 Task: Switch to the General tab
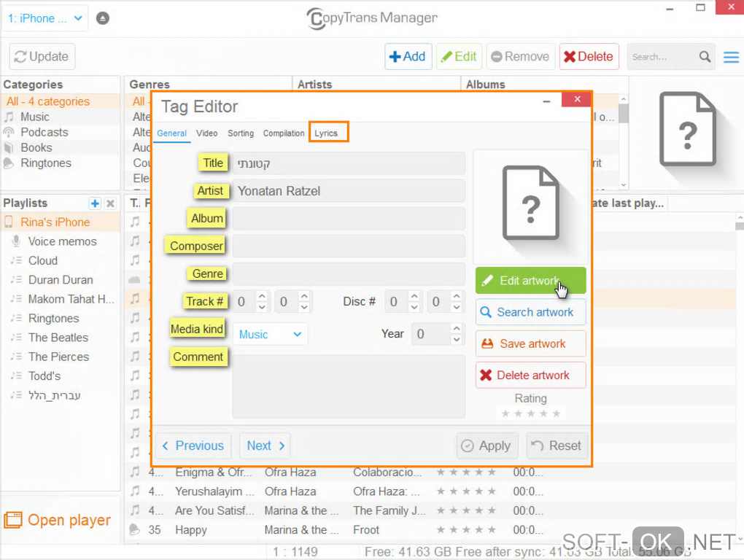click(171, 133)
